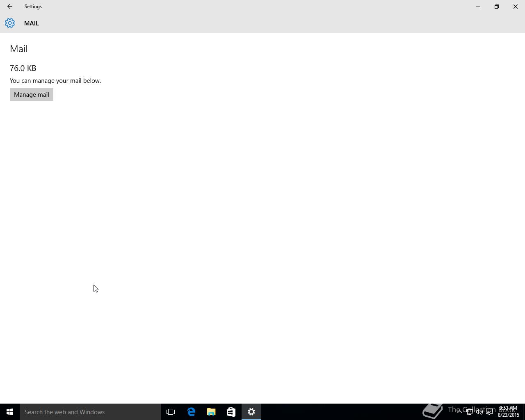Close the Settings window

click(x=516, y=7)
